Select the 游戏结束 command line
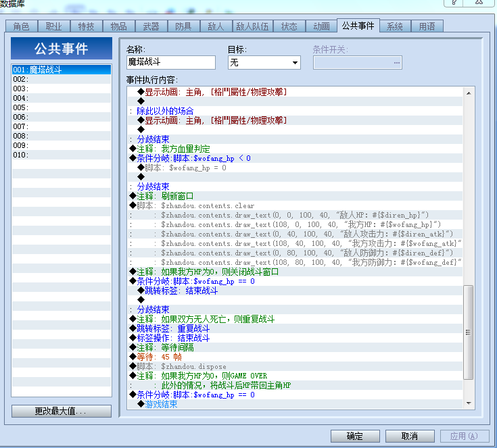497x448 pixels. pos(295,404)
